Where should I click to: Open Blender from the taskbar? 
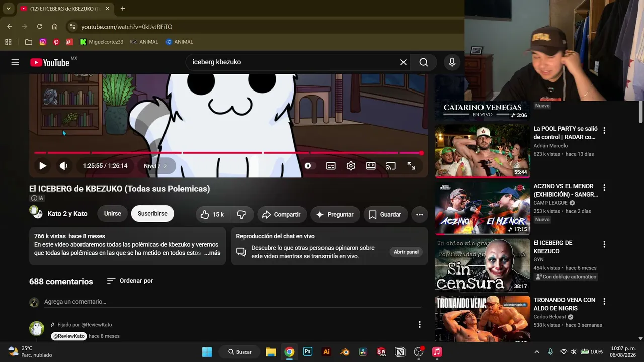[x=345, y=352]
